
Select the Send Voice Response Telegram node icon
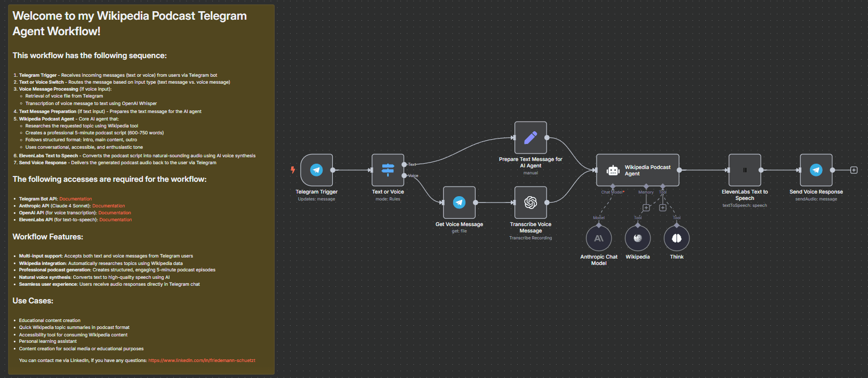pyautogui.click(x=816, y=170)
